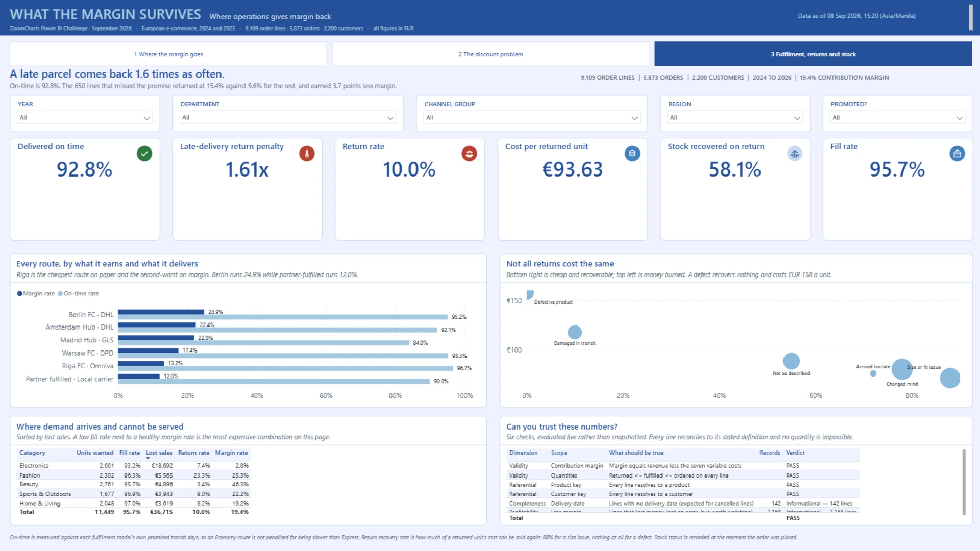The image size is (980, 551).
Task: Sort by the Margin rate column header
Action: pyautogui.click(x=231, y=453)
